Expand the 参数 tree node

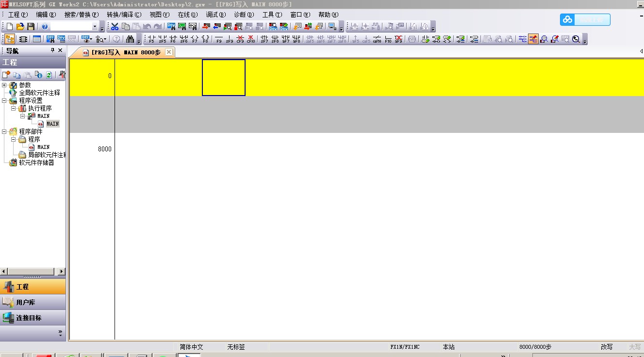pyautogui.click(x=4, y=85)
